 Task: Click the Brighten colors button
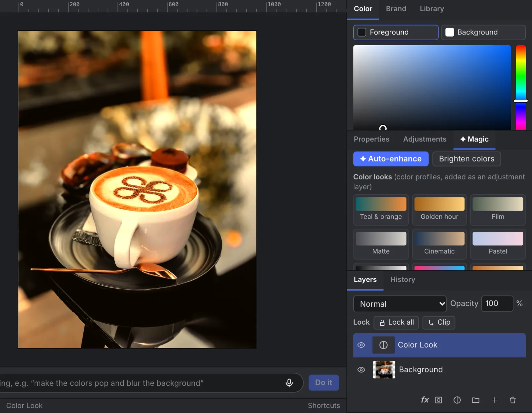tap(466, 159)
